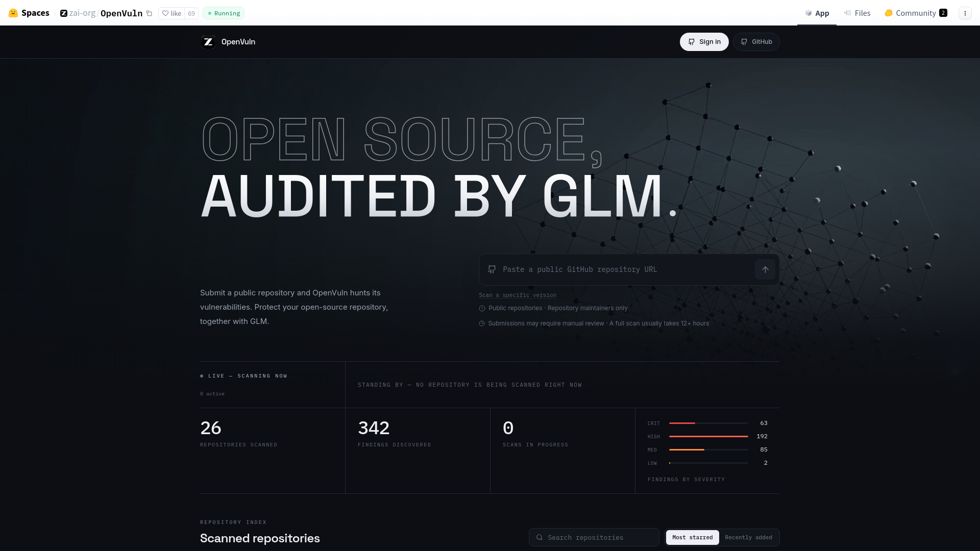The image size is (980, 551).
Task: Open the Community tab
Action: click(x=916, y=13)
